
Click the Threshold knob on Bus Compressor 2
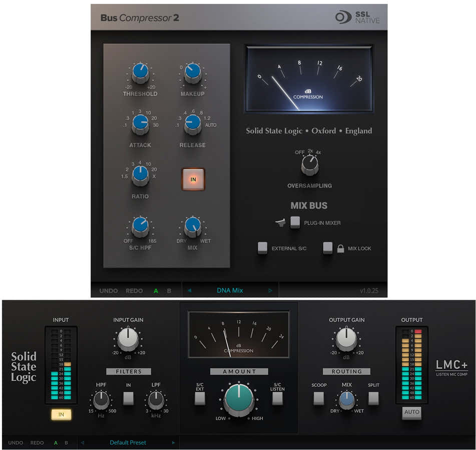pos(140,73)
